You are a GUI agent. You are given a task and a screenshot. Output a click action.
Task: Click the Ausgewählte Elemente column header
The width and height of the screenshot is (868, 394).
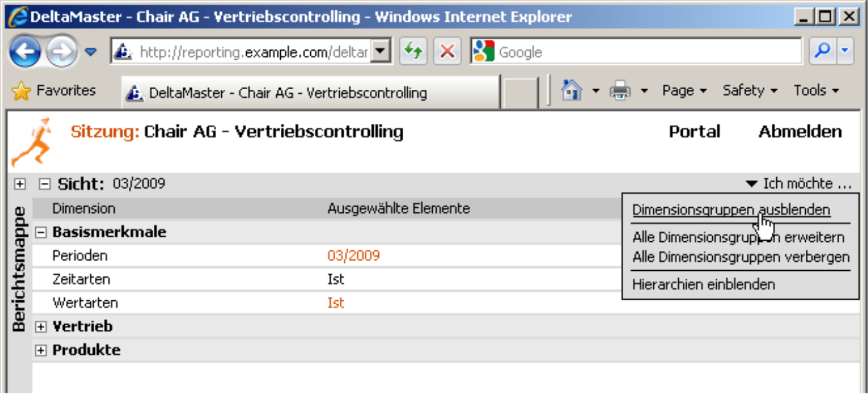click(399, 209)
